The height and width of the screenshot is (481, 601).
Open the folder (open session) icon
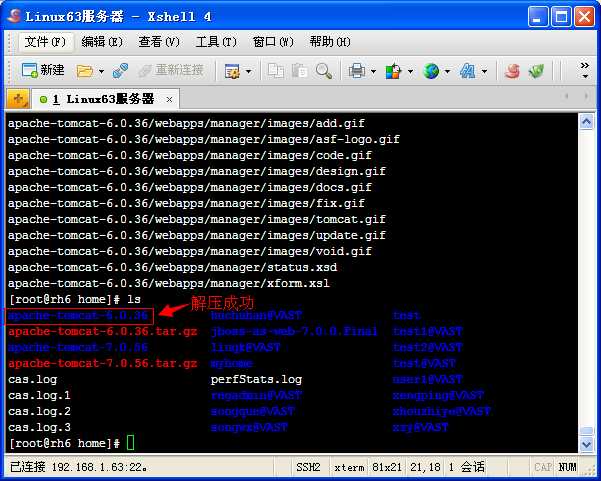pyautogui.click(x=85, y=71)
